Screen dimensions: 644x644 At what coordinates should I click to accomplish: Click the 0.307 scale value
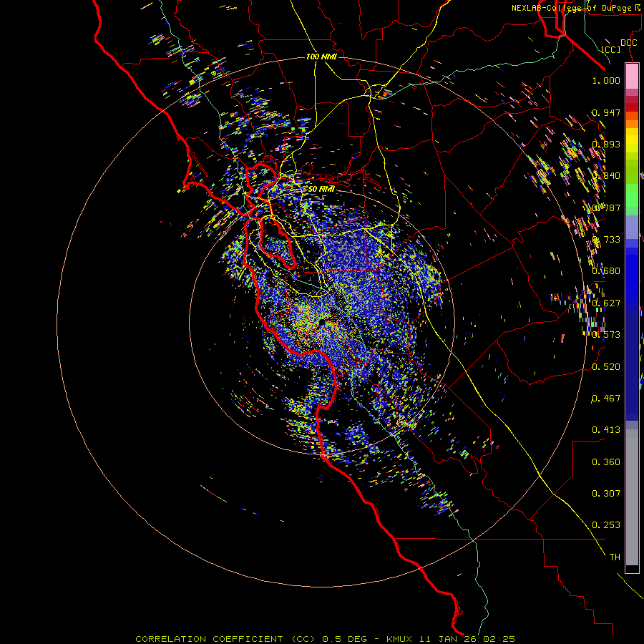tap(606, 493)
